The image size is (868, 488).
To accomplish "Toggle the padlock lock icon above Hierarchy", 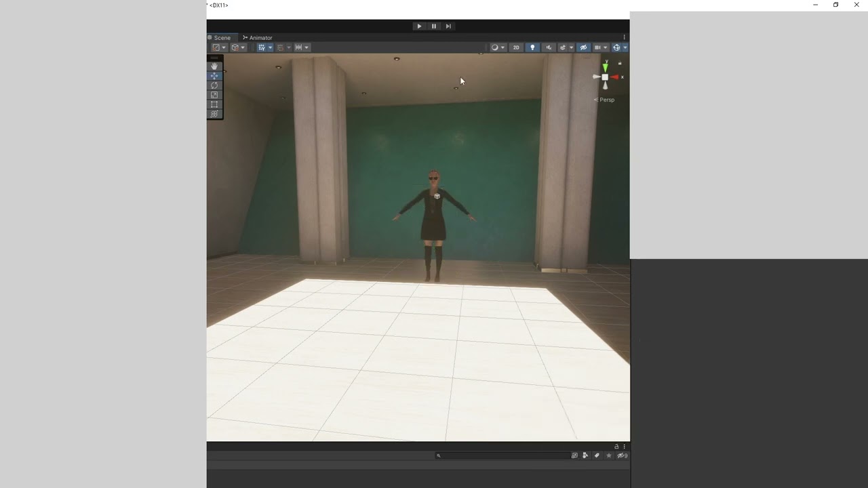I will (x=616, y=447).
